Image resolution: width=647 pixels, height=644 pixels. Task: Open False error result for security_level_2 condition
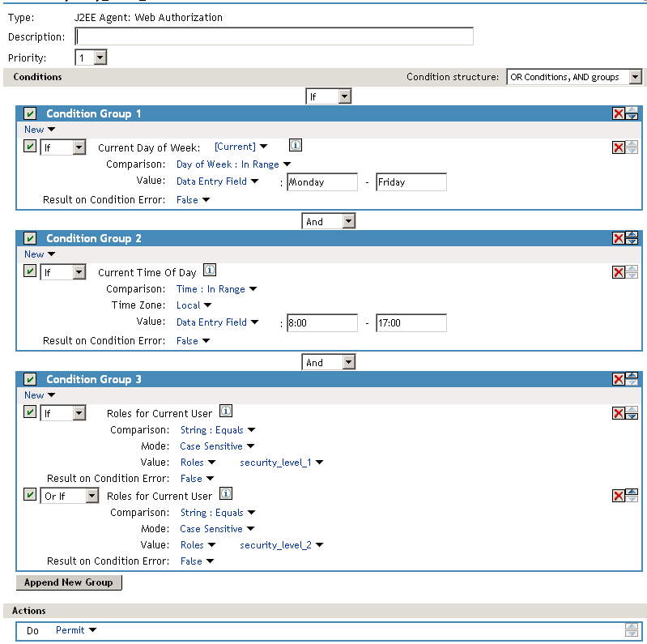198,561
